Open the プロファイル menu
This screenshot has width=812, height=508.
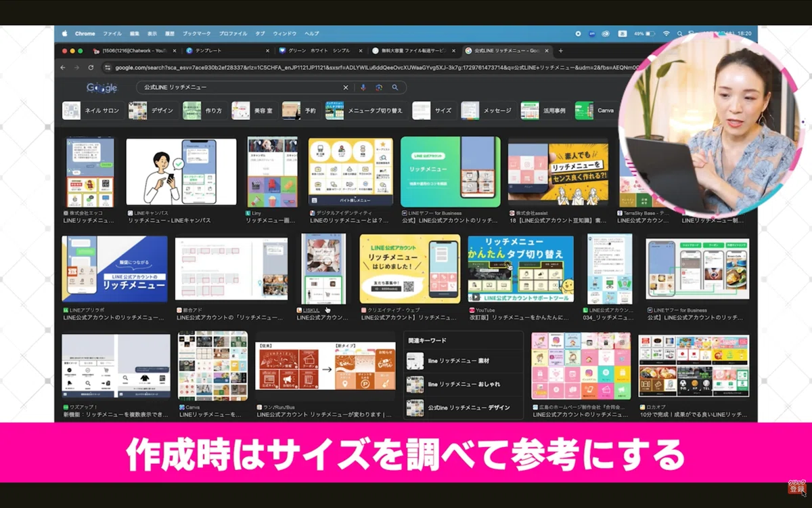click(x=233, y=33)
